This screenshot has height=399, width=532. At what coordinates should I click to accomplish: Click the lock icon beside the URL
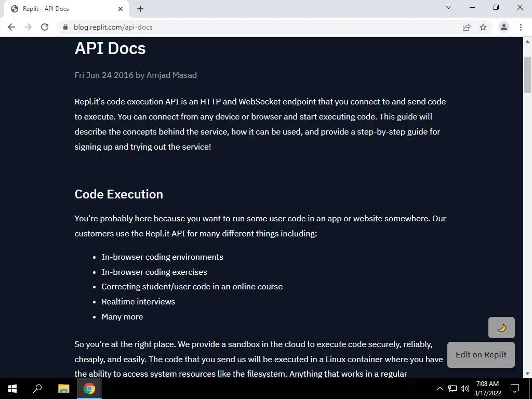tap(65, 27)
